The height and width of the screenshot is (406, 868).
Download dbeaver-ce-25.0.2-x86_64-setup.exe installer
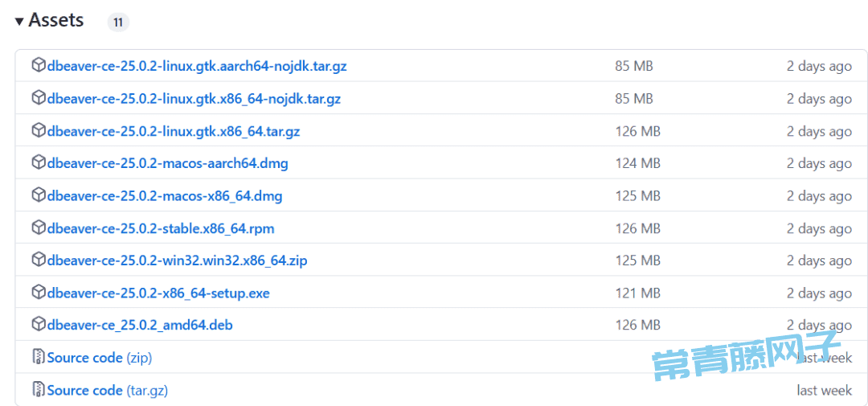tap(158, 293)
